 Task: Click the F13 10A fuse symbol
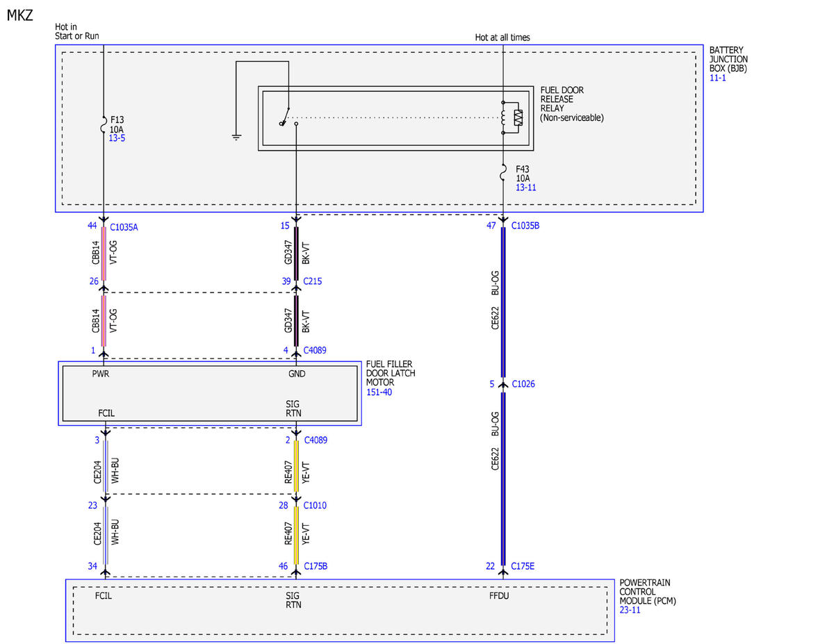tap(104, 129)
